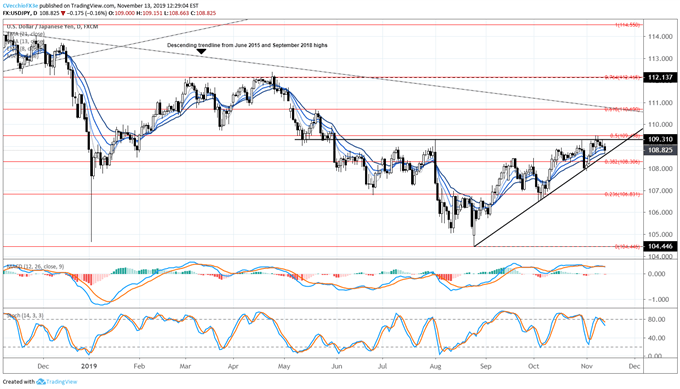This screenshot has width=680, height=389.
Task: Click the 2019 label on time axis
Action: [x=90, y=366]
